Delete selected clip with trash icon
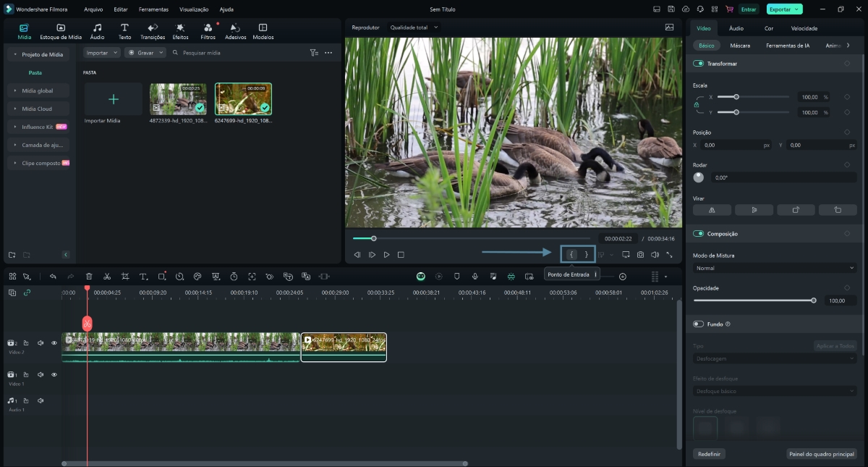Viewport: 868px width, 467px height. (x=89, y=277)
